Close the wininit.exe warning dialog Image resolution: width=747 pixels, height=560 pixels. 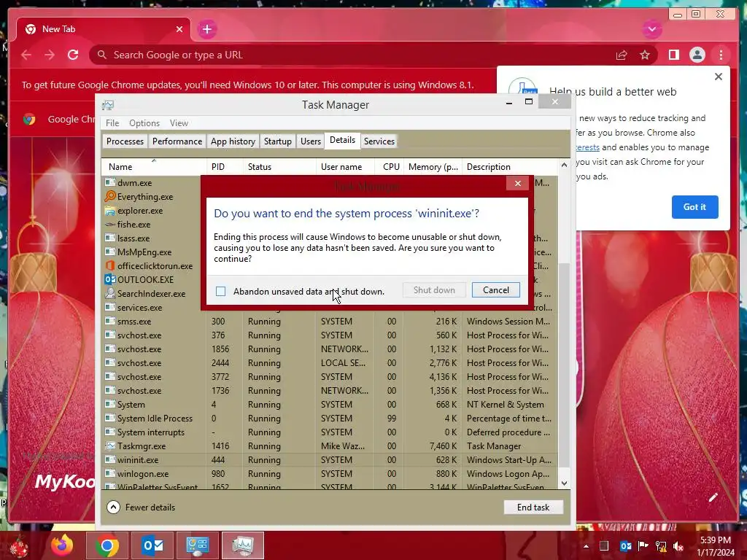517,183
